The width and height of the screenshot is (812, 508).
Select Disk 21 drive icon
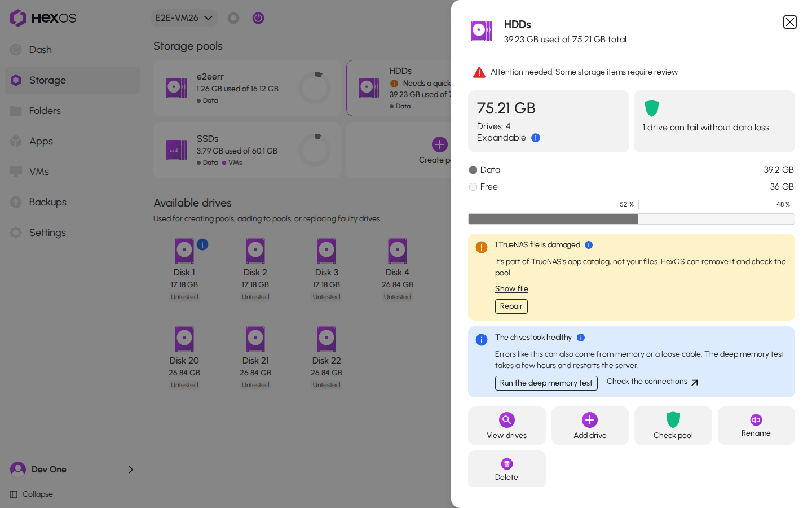click(x=255, y=339)
